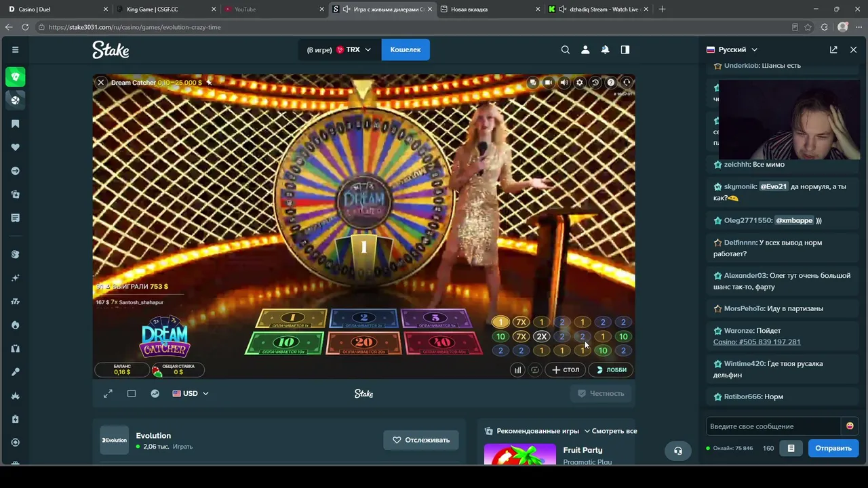Switch to dzhadiq Stream tab
Screen dimensions: 868x488
(597, 9)
